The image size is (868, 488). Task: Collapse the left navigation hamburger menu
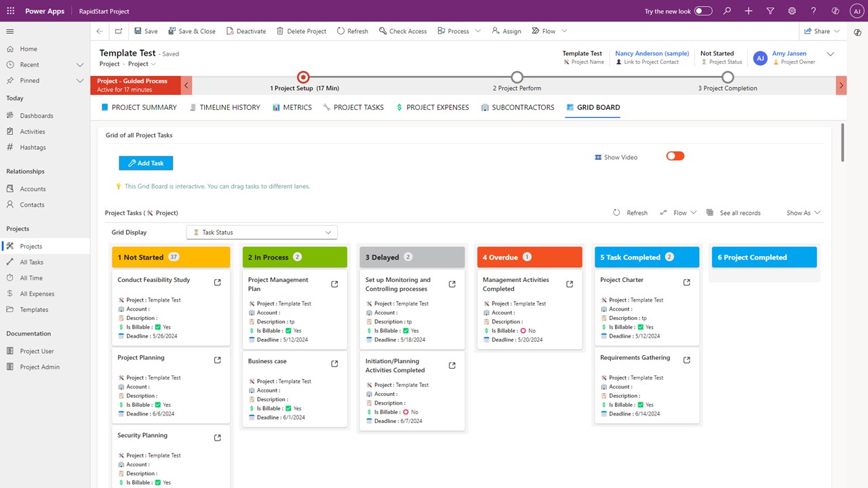click(10, 31)
